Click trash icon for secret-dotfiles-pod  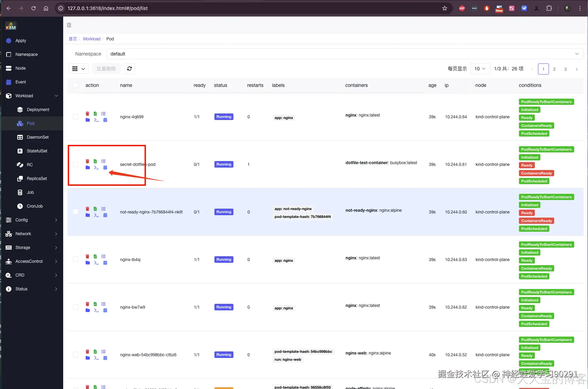(x=87, y=161)
